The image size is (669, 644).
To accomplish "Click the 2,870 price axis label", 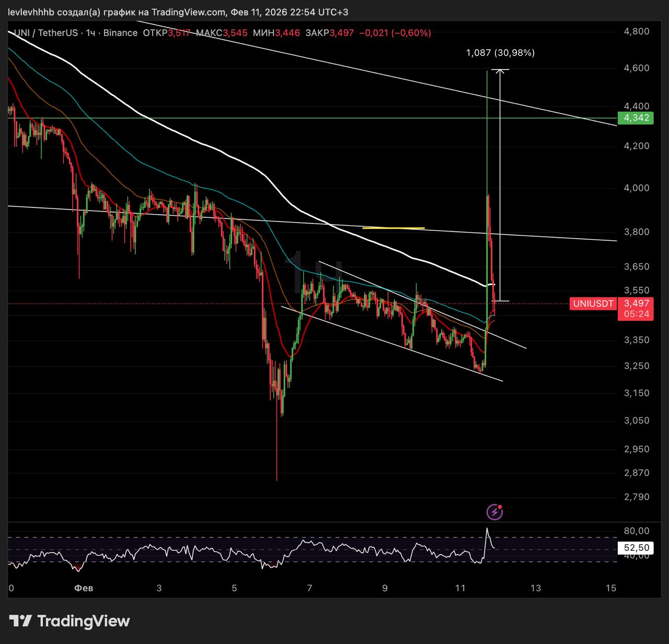I will tap(637, 473).
